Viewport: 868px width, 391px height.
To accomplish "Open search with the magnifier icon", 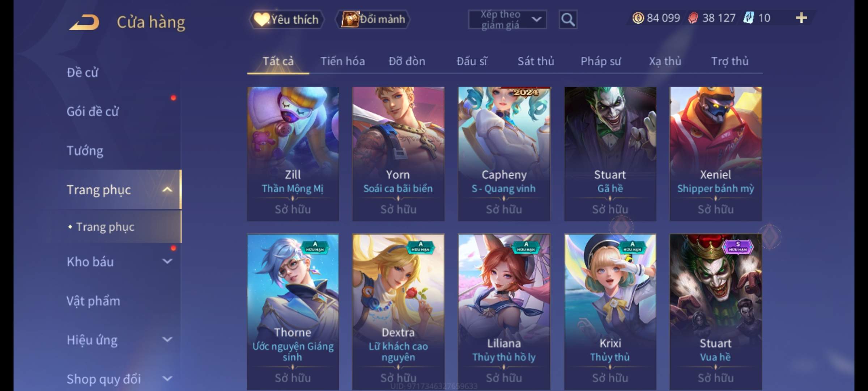I will pyautogui.click(x=568, y=20).
